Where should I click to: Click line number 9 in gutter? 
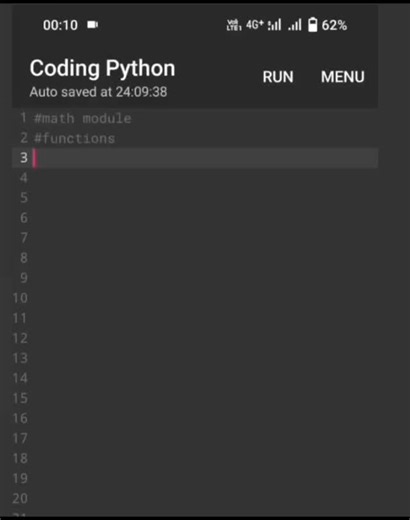23,278
